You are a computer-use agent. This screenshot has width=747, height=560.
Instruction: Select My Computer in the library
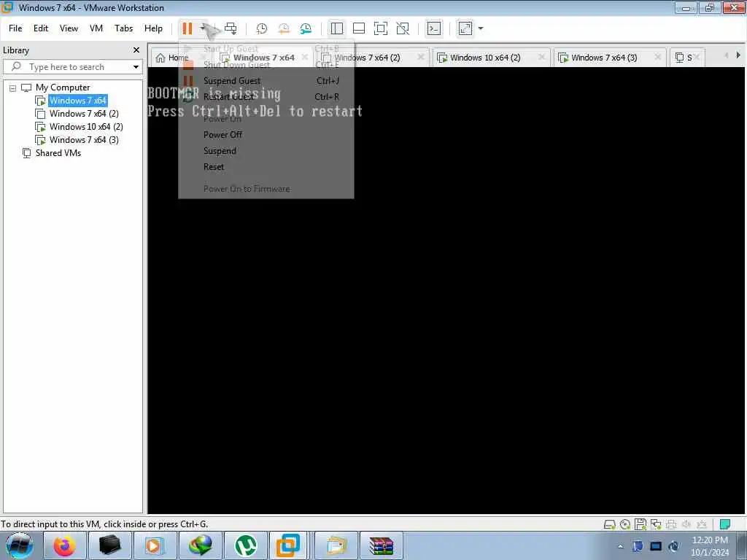[x=63, y=87]
